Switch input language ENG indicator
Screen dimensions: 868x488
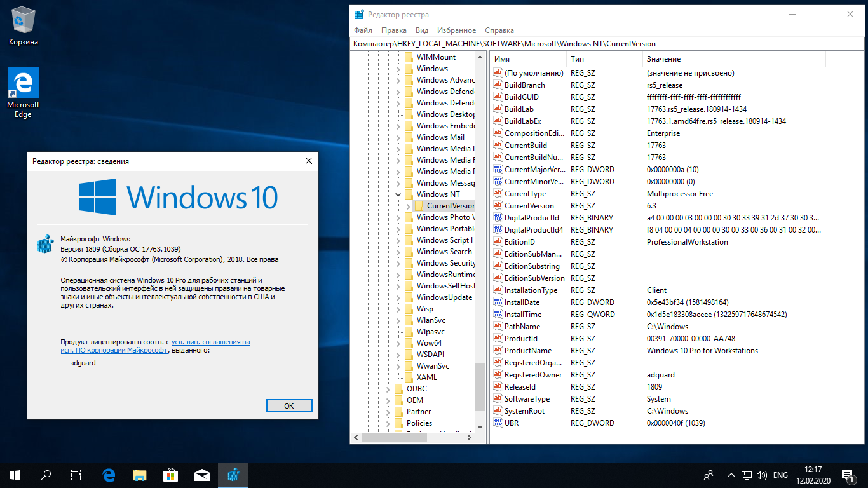[781, 475]
